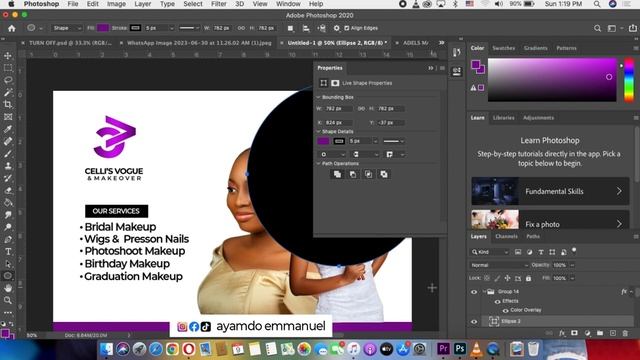Click the Combine Shapes path operation icon
640x360 pixels.
point(337,174)
